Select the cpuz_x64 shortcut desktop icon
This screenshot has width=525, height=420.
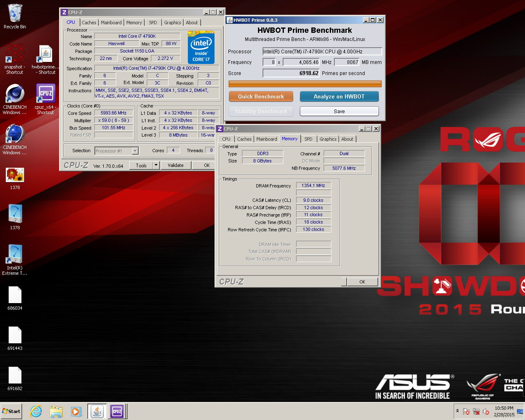tap(45, 99)
